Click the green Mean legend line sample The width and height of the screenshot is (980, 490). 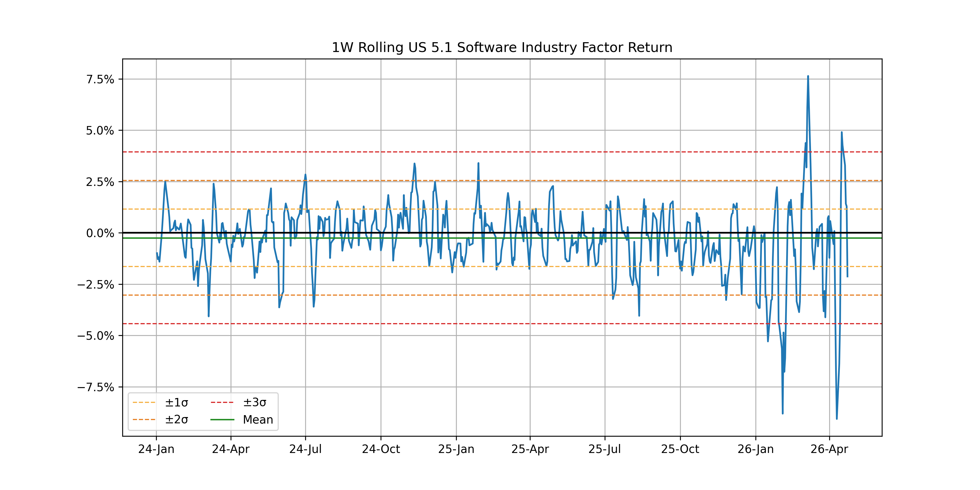point(222,419)
